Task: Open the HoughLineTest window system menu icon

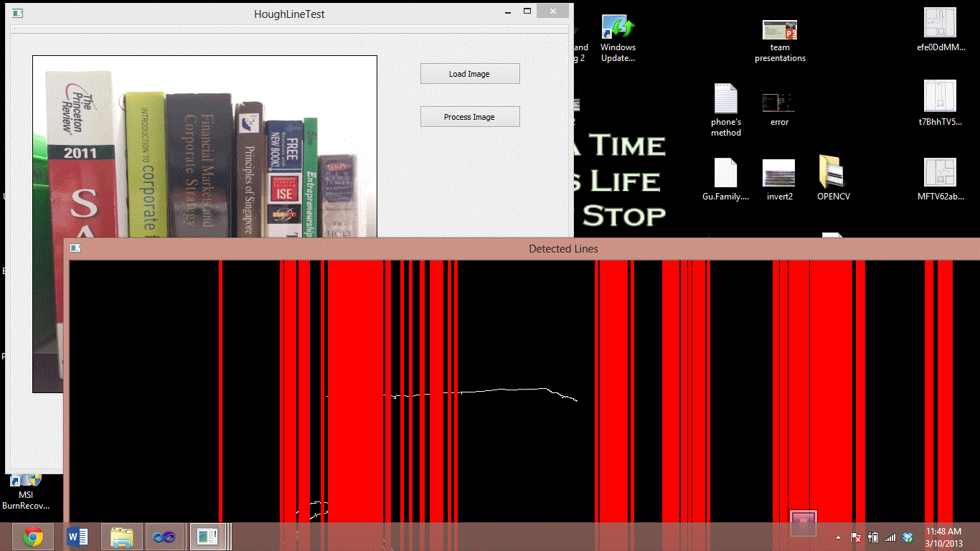Action: click(17, 13)
